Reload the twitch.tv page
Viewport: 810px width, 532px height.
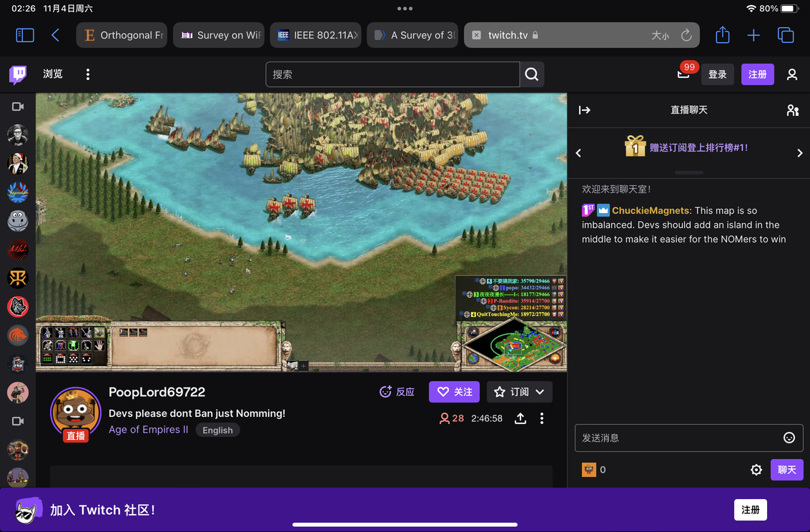pyautogui.click(x=686, y=35)
